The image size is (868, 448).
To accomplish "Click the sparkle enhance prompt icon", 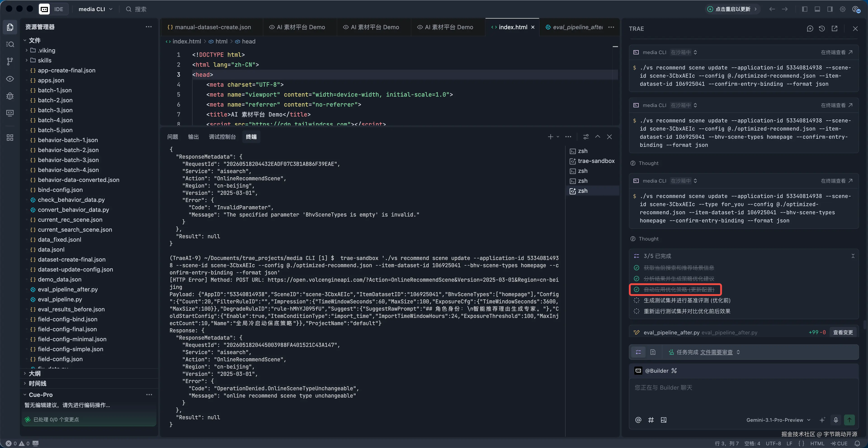I will point(822,420).
